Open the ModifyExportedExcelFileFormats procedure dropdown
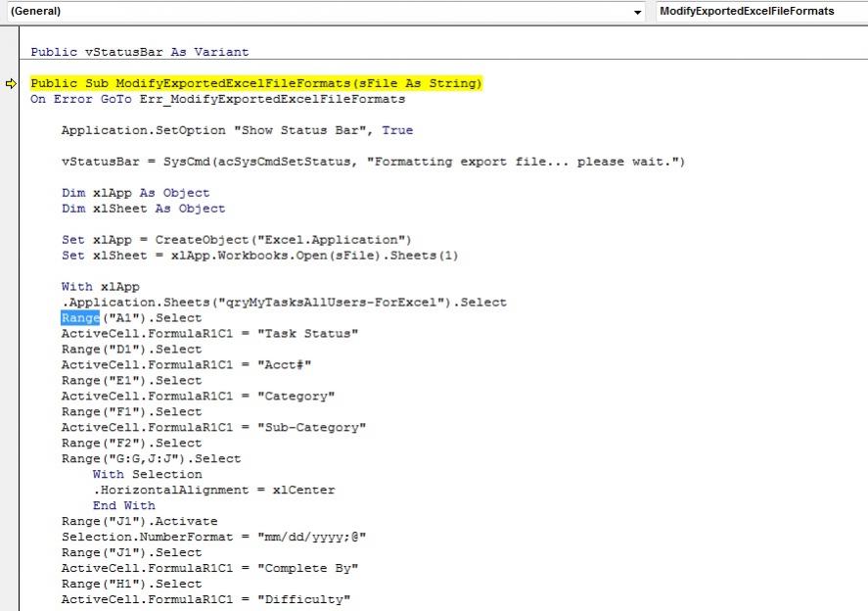Viewport: 868px width, 611px height. tap(761, 12)
